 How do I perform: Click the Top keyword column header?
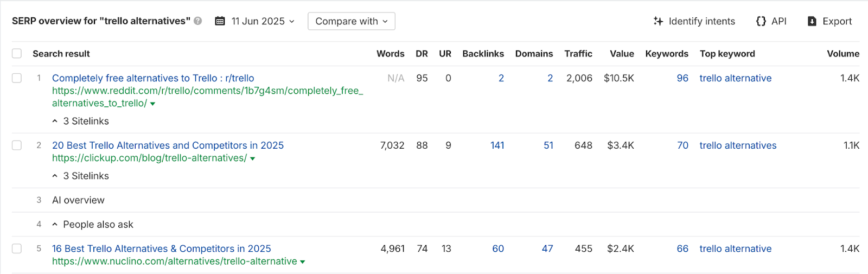[x=727, y=54]
